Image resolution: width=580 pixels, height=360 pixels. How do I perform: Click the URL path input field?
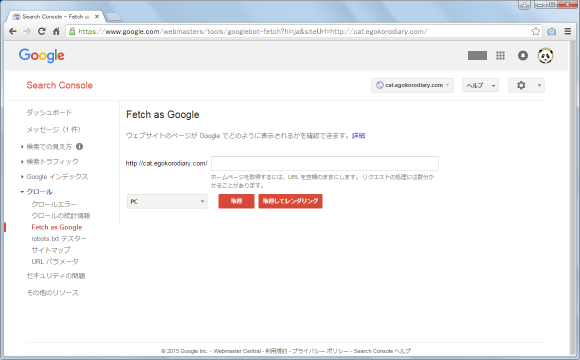pyautogui.click(x=325, y=164)
